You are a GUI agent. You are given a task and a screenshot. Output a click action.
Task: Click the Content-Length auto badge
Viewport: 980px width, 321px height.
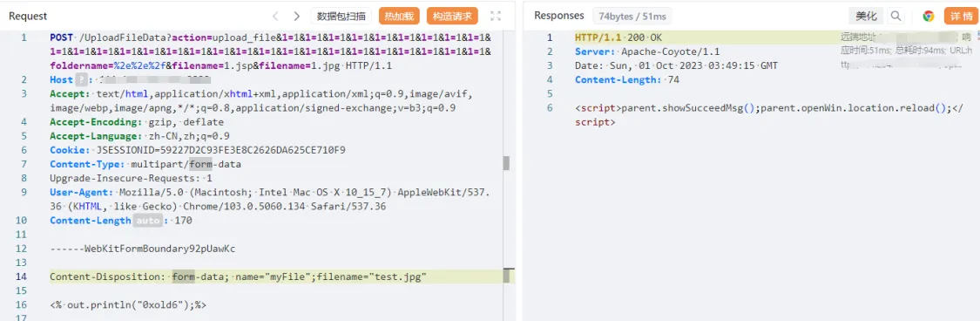pos(147,221)
